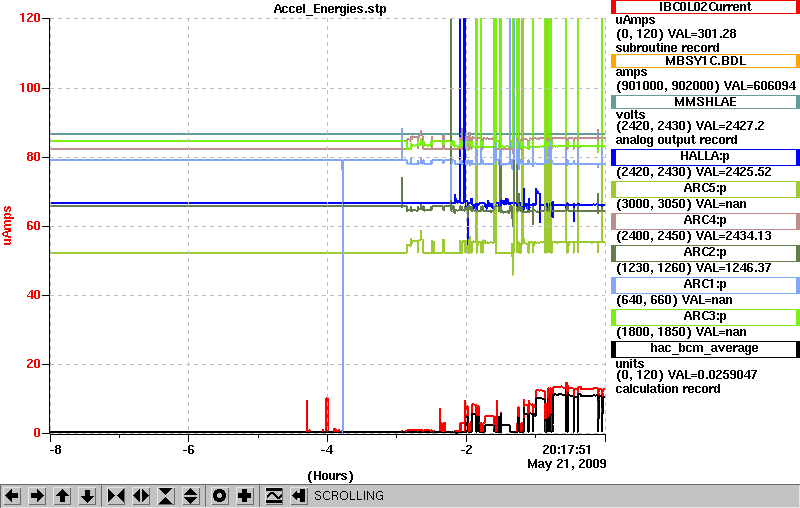This screenshot has height=508, width=800.
Task: Pan the graph down with arrow button
Action: (88, 496)
